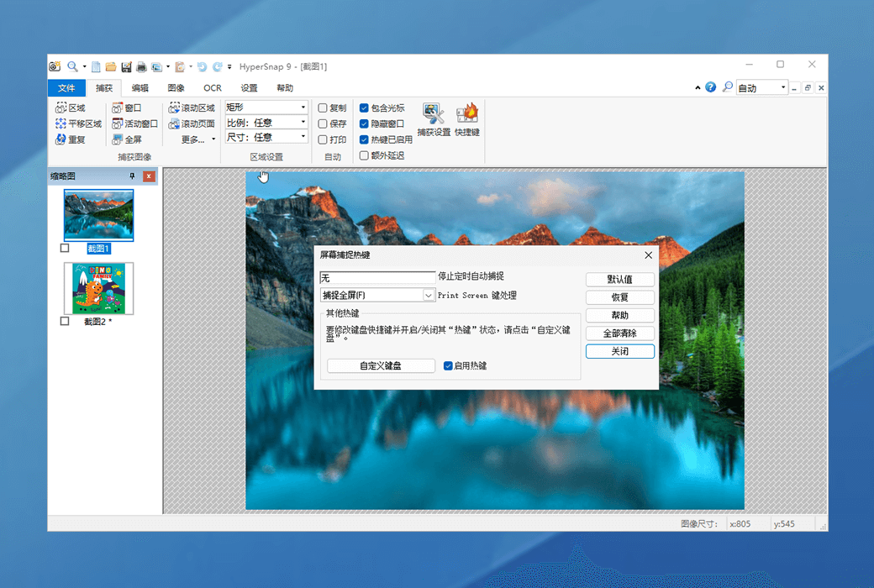Enable the 复制 auto-copy checkbox

[x=323, y=108]
